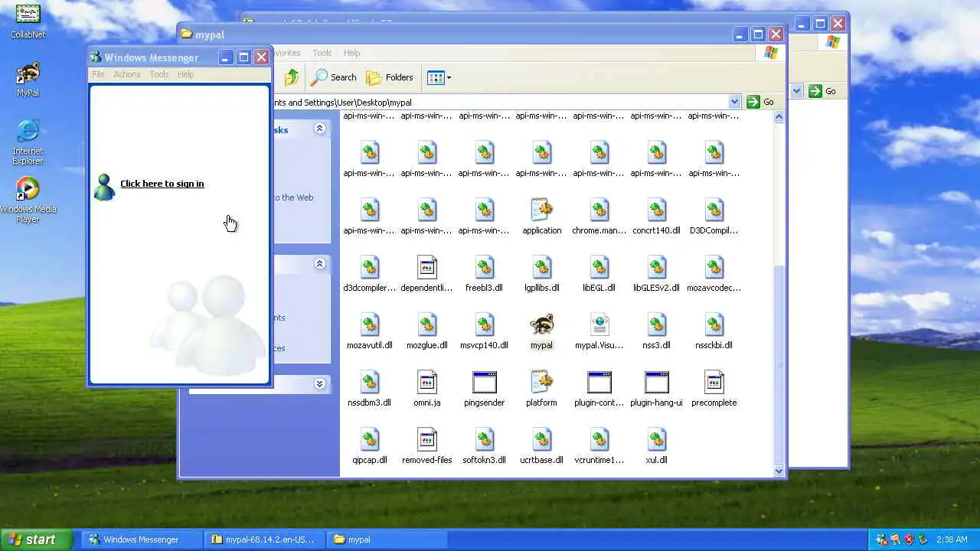The width and height of the screenshot is (980, 551).
Task: Select omni.ja file icon
Action: [x=426, y=382]
